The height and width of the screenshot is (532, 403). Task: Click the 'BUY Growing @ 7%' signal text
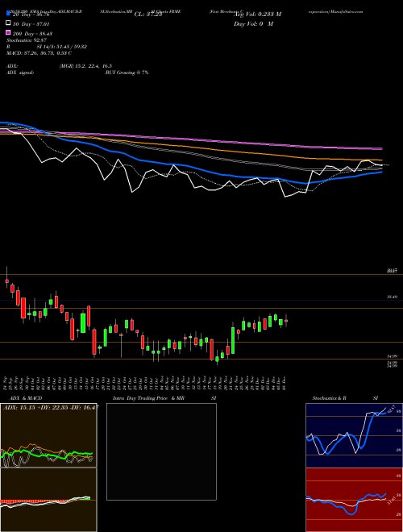point(127,73)
